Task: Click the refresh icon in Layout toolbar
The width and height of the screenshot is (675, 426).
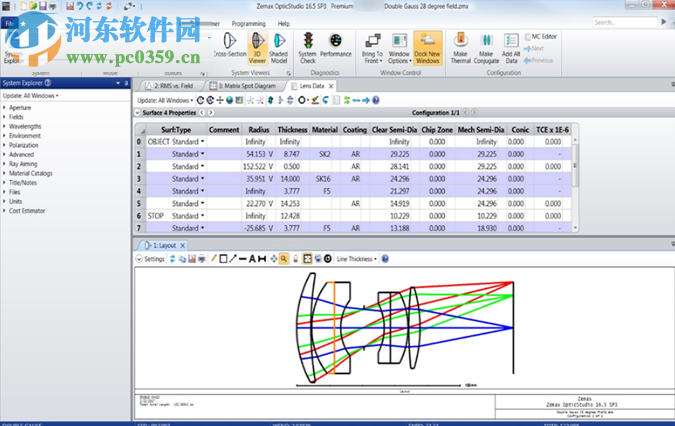Action: (x=173, y=259)
